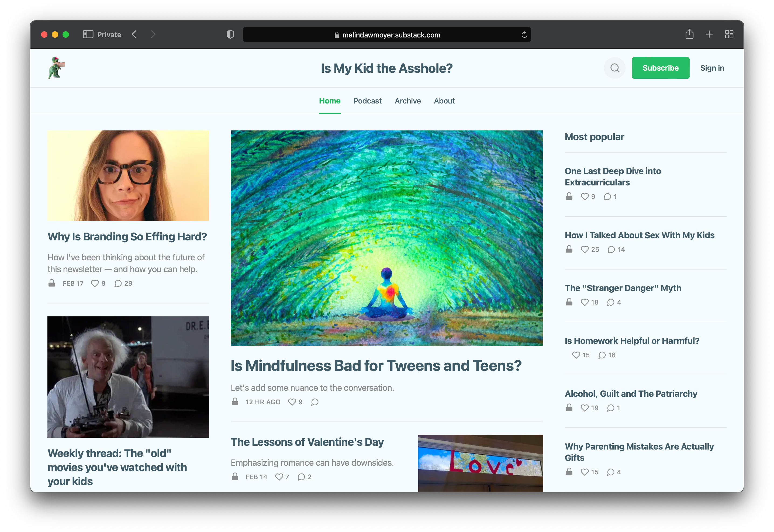Open comments on the Branding post

pyautogui.click(x=123, y=283)
